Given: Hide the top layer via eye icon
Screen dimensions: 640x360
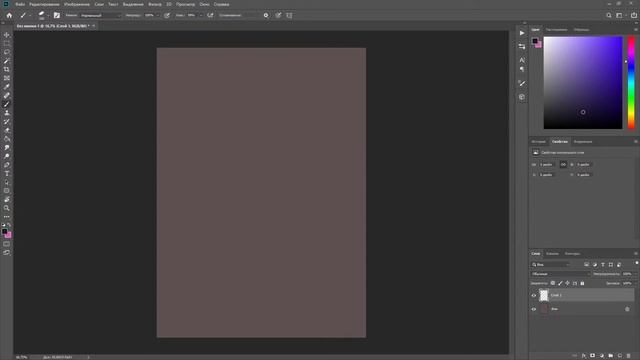Looking at the screenshot, I should tap(533, 296).
